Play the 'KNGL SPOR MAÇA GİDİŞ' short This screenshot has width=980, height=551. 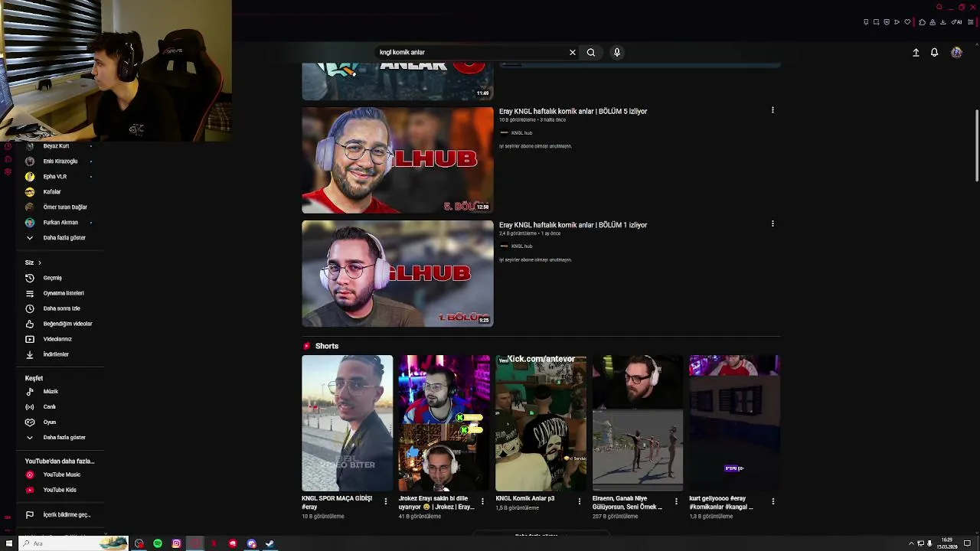click(x=347, y=423)
